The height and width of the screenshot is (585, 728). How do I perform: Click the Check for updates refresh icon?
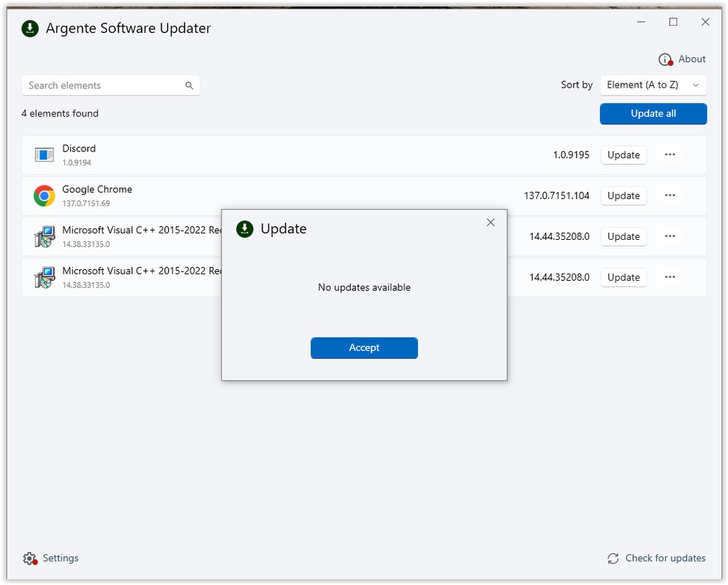tap(613, 559)
